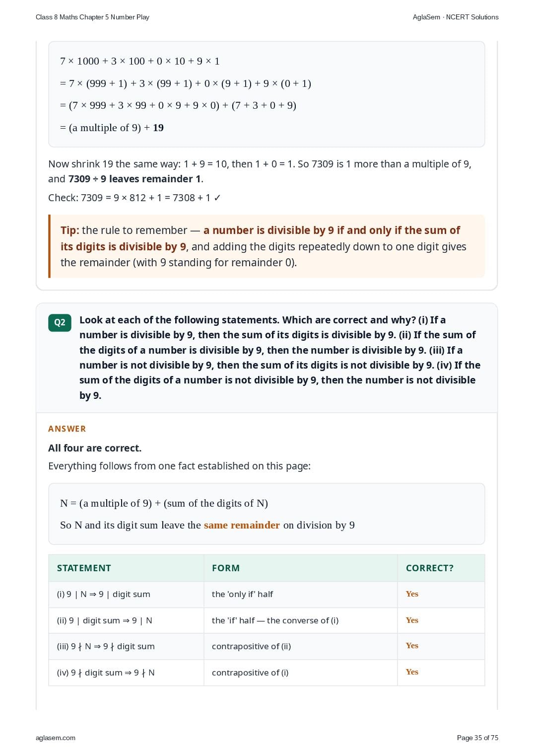Click the 'N = (a multiple of 9)' formula line
The height and width of the screenshot is (756, 534).
pyautogui.click(x=164, y=503)
